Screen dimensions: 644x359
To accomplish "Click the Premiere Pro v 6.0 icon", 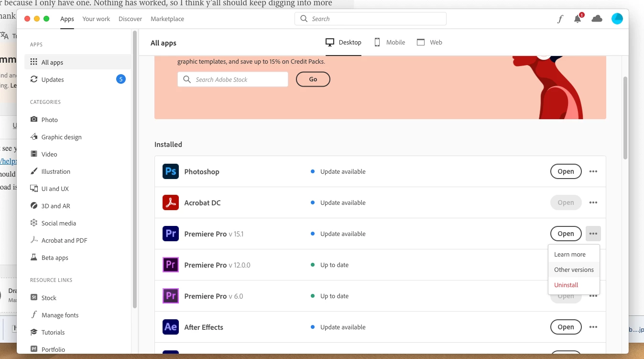I will (171, 296).
